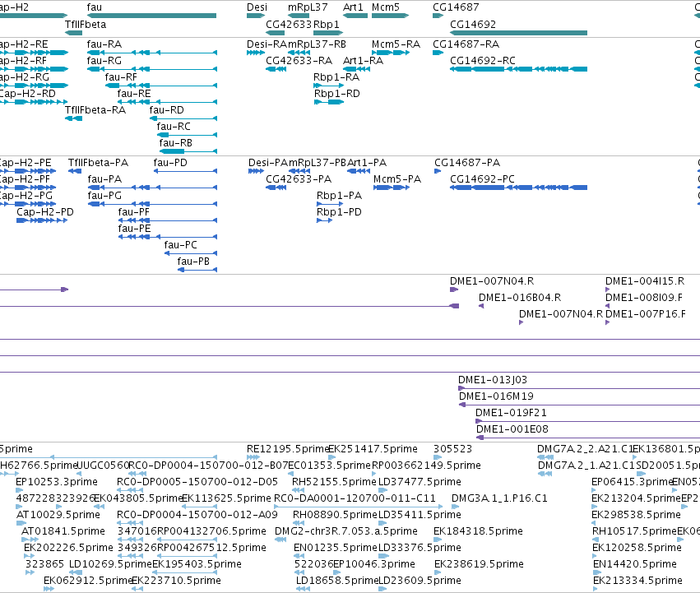
Task: Click the Rbp1 gene label
Action: click(x=327, y=24)
